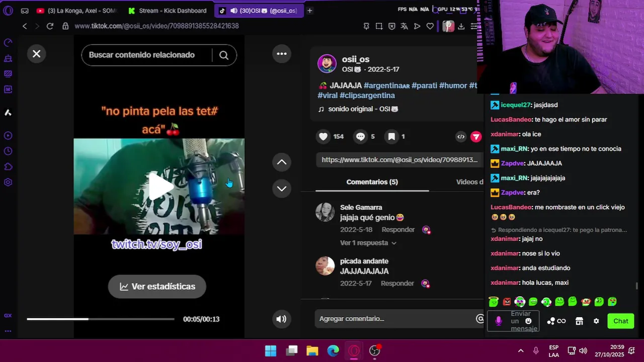Open Ver estadísticas button
The height and width of the screenshot is (362, 644).
click(157, 287)
